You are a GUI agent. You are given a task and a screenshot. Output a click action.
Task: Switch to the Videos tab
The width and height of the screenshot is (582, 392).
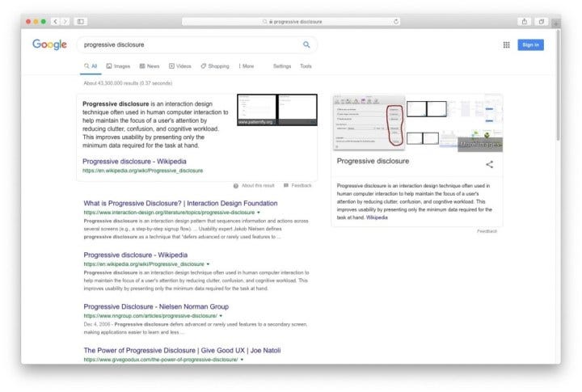tap(180, 66)
